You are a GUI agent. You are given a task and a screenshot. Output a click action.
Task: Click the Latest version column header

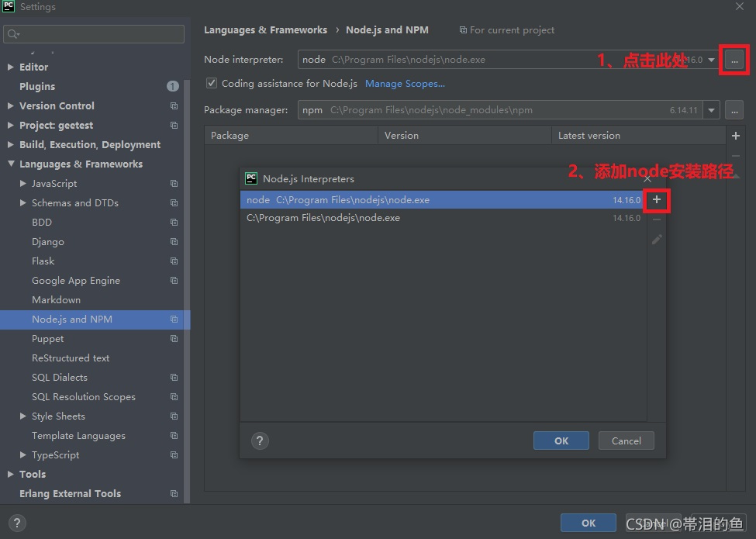coord(638,136)
